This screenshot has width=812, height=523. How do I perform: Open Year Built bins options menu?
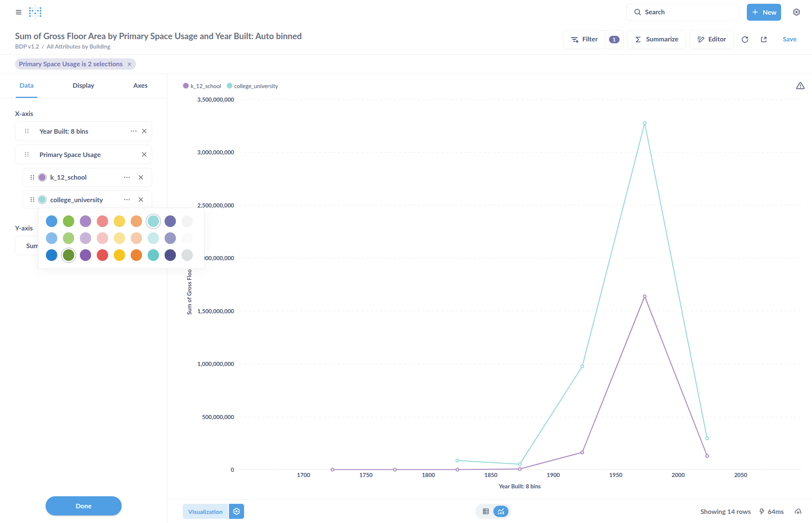coord(133,131)
